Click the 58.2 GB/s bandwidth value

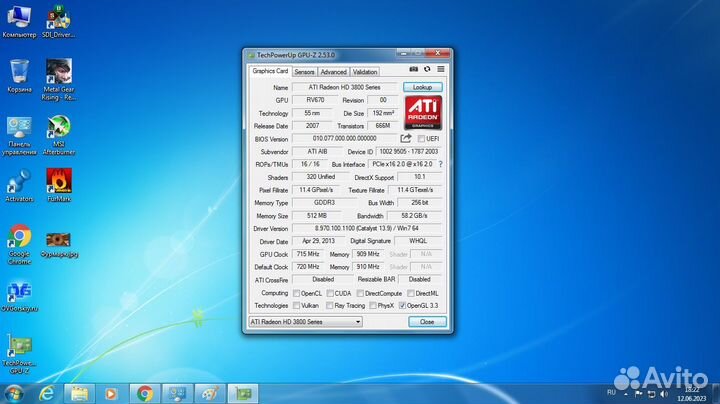pos(415,215)
